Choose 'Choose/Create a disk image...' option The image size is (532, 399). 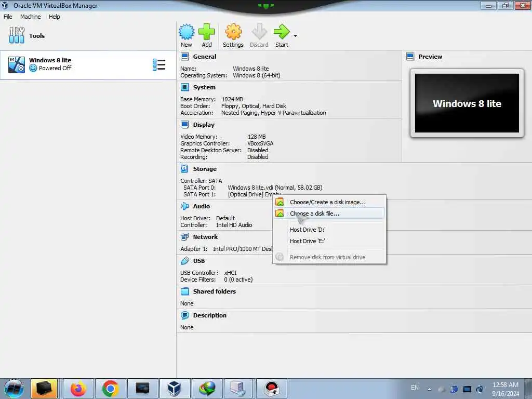(329, 202)
